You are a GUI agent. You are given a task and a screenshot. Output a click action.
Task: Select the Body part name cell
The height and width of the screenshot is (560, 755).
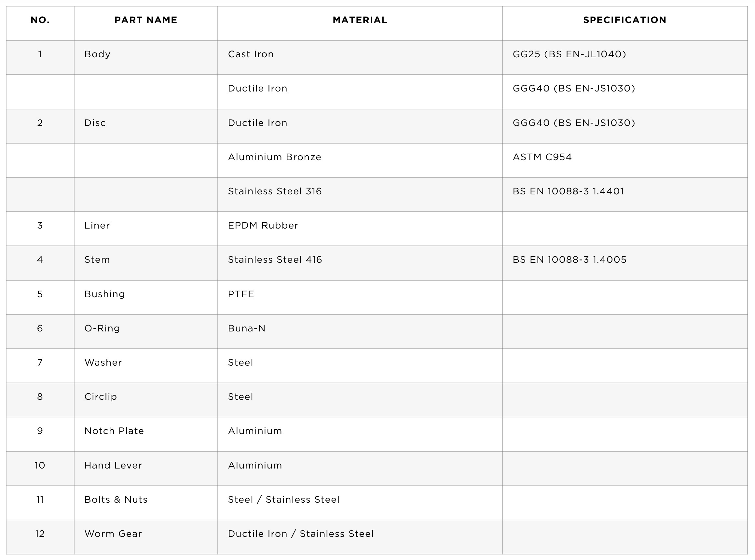(x=146, y=57)
